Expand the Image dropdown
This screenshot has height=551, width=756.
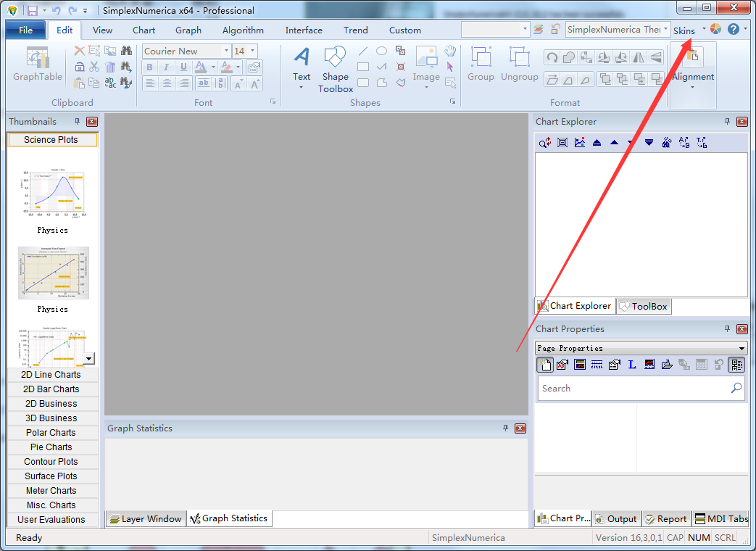point(426,88)
